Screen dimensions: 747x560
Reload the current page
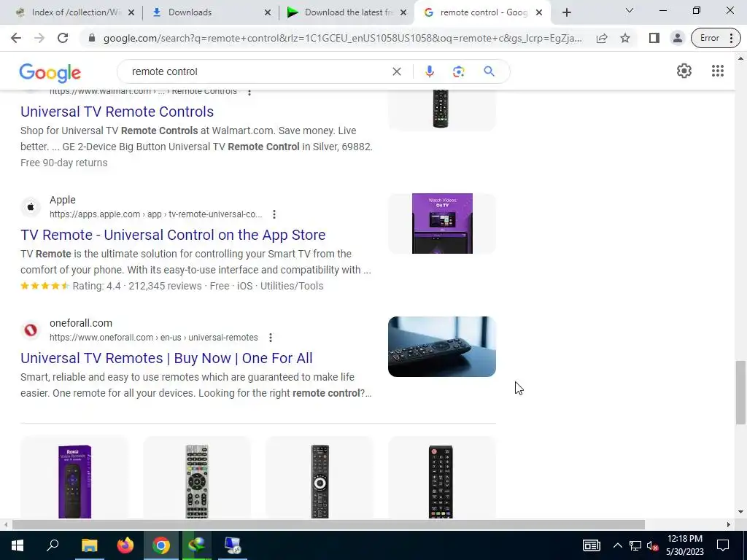point(63,38)
